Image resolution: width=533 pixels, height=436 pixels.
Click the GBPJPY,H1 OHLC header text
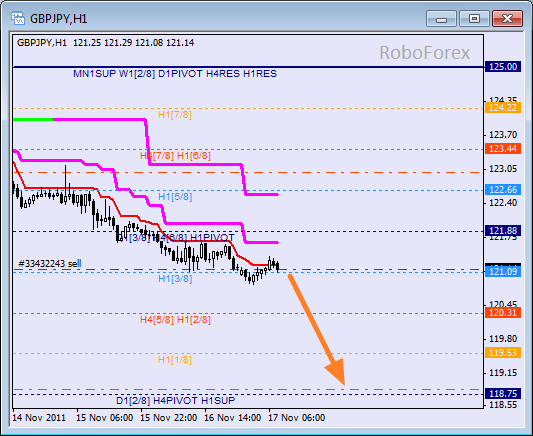pyautogui.click(x=105, y=43)
